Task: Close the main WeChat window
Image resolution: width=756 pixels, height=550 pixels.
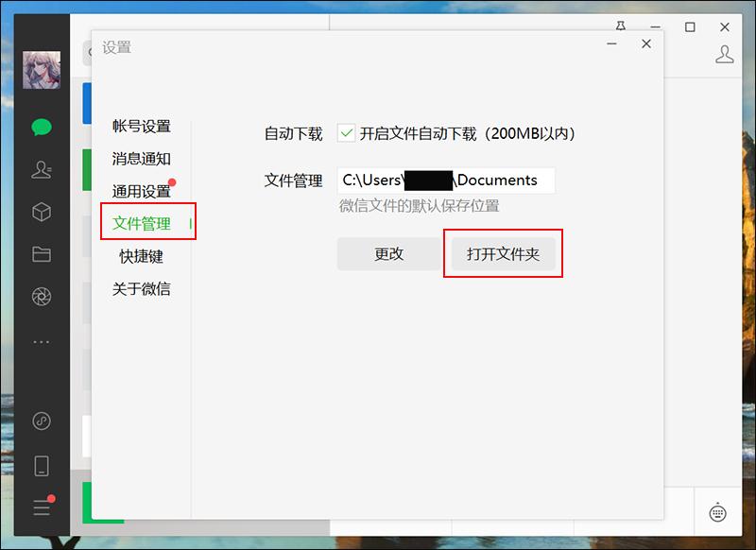Action: [x=725, y=27]
